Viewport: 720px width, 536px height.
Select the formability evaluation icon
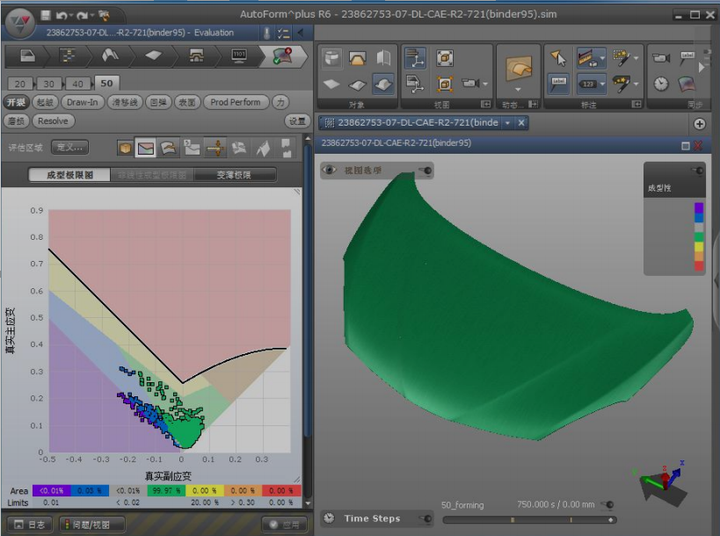146,148
